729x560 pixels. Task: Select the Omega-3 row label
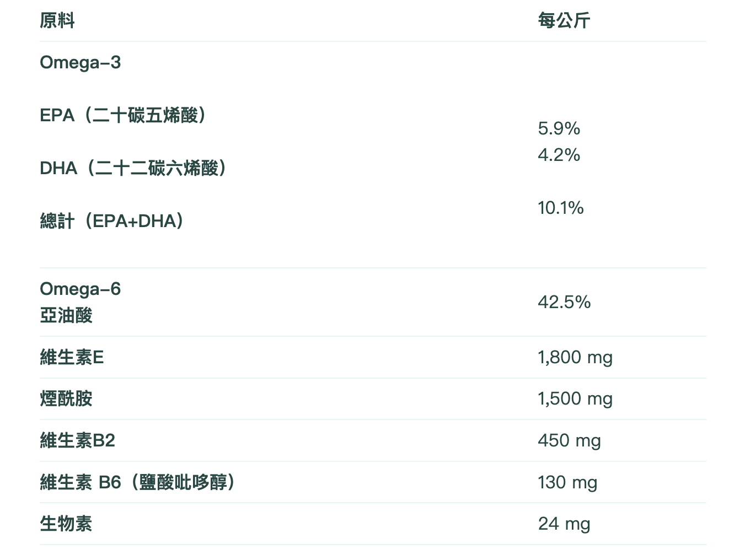(80, 62)
